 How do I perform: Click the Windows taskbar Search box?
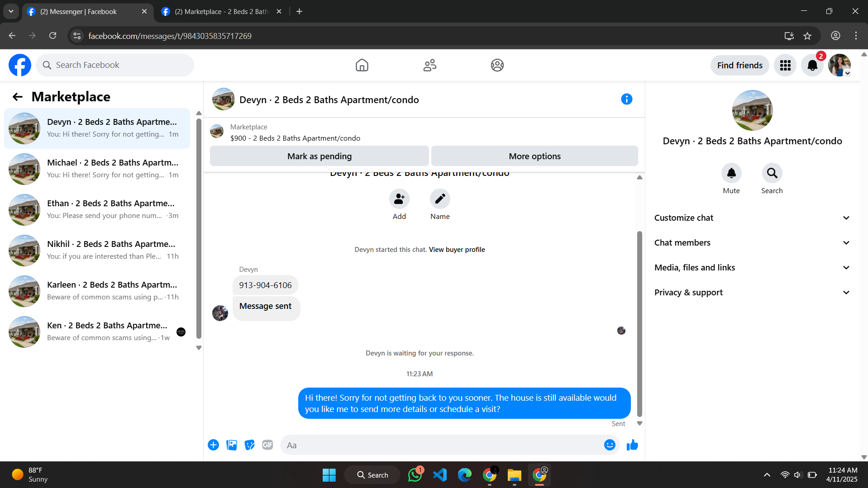pos(372,475)
